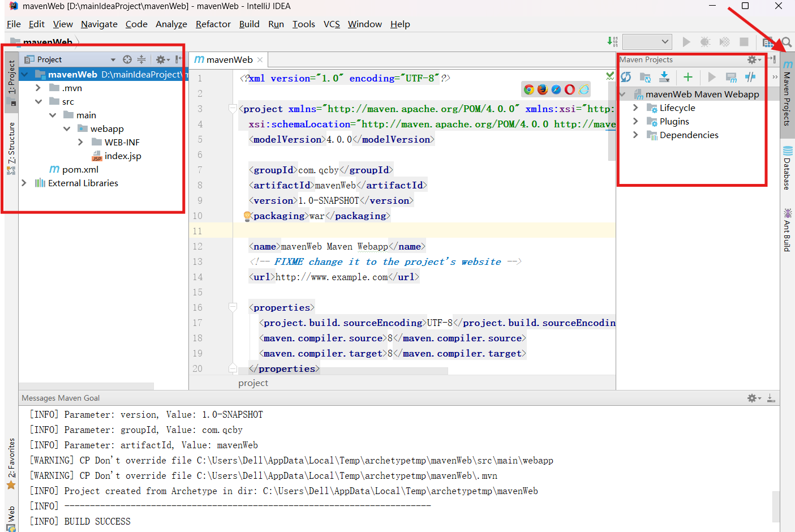Open the Build menu
Viewport: 795px width, 532px height.
tap(249, 24)
